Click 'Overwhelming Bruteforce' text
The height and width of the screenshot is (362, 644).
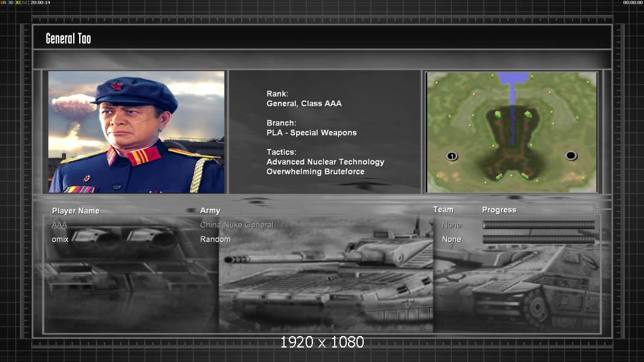(315, 172)
